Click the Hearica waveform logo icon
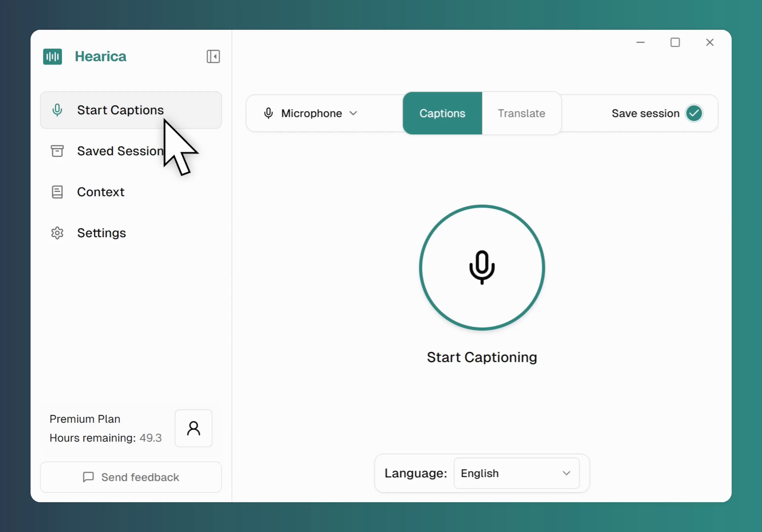Image resolution: width=762 pixels, height=532 pixels. 52,56
